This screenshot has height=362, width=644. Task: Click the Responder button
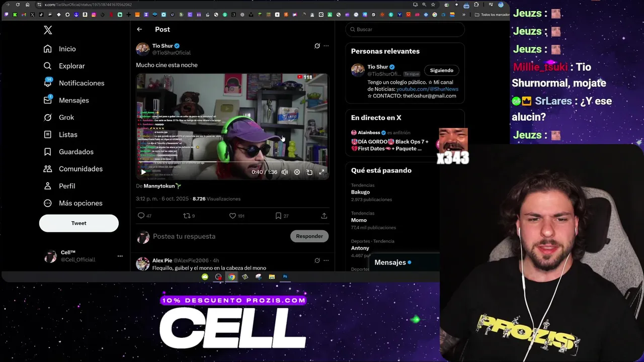[x=309, y=236]
